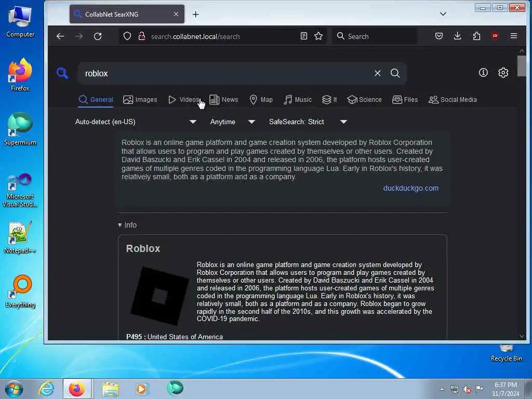
Task: Open a new browser tab
Action: coord(195,14)
